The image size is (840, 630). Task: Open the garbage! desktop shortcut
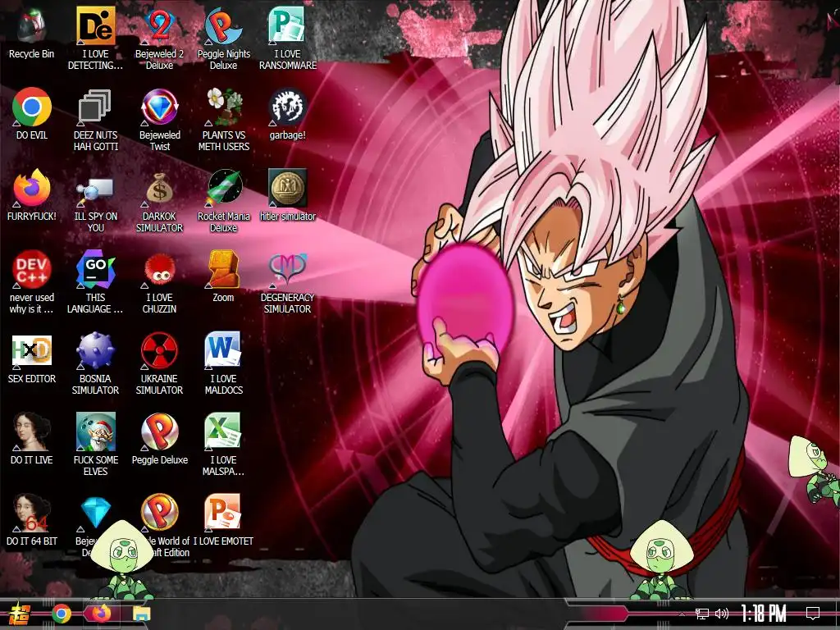coord(288,114)
